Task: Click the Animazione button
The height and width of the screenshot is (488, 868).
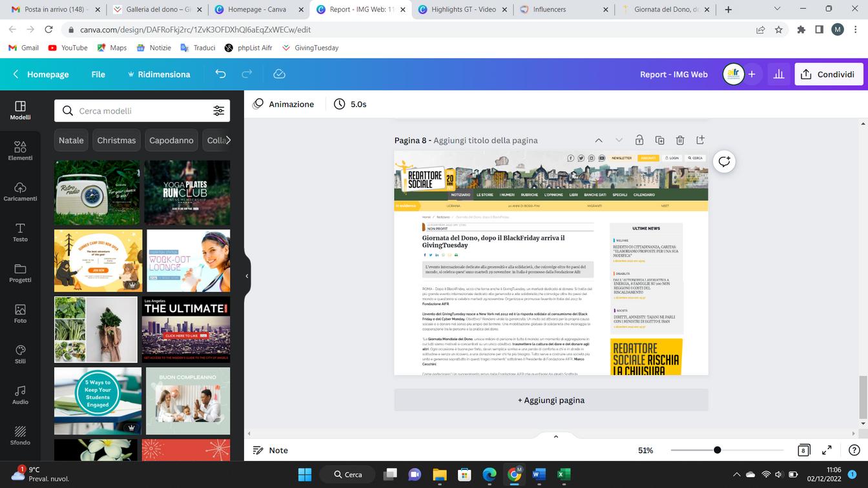Action: (x=284, y=104)
